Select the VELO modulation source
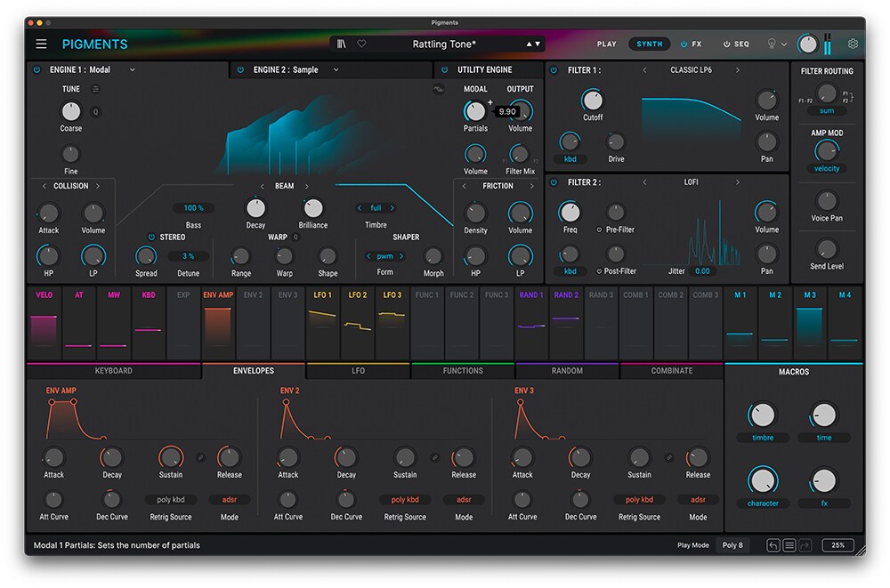This screenshot has width=890, height=588. (x=44, y=324)
